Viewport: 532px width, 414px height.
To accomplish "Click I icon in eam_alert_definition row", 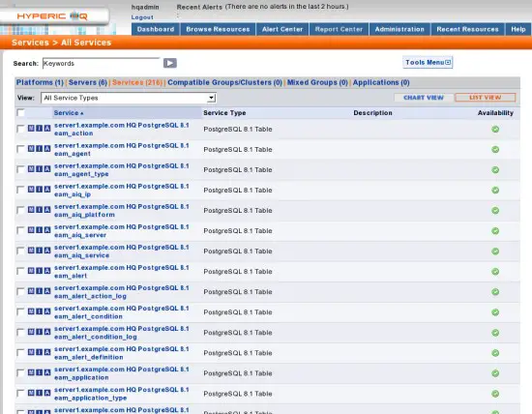I will 40,353.
